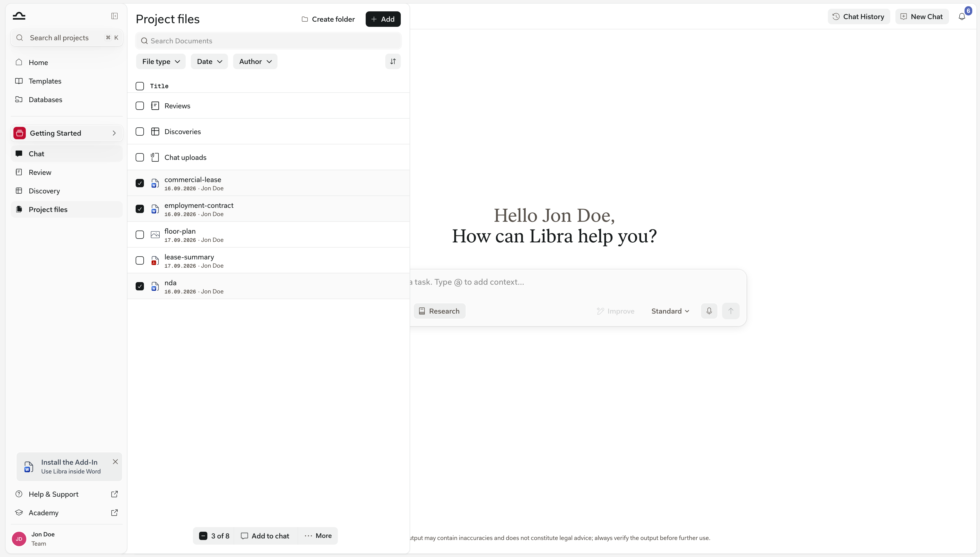Click Help & Support external link icon
Image resolution: width=980 pixels, height=557 pixels.
point(114,494)
